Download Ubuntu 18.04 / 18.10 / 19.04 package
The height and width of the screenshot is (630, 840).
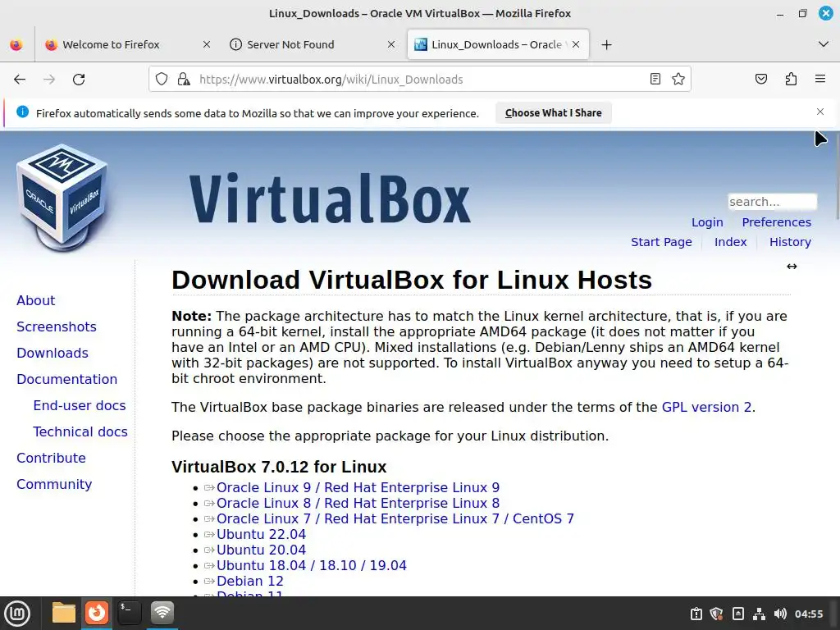click(x=312, y=565)
